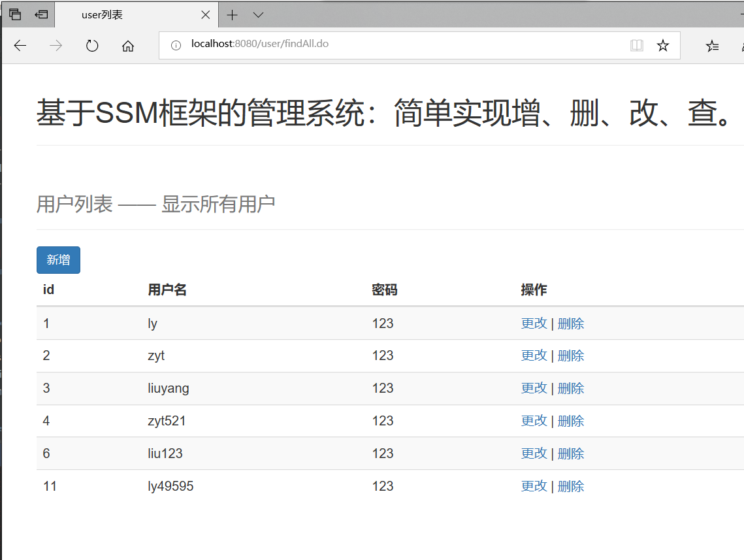This screenshot has height=560, width=744.
Task: Add this page to favorites
Action: (663, 45)
